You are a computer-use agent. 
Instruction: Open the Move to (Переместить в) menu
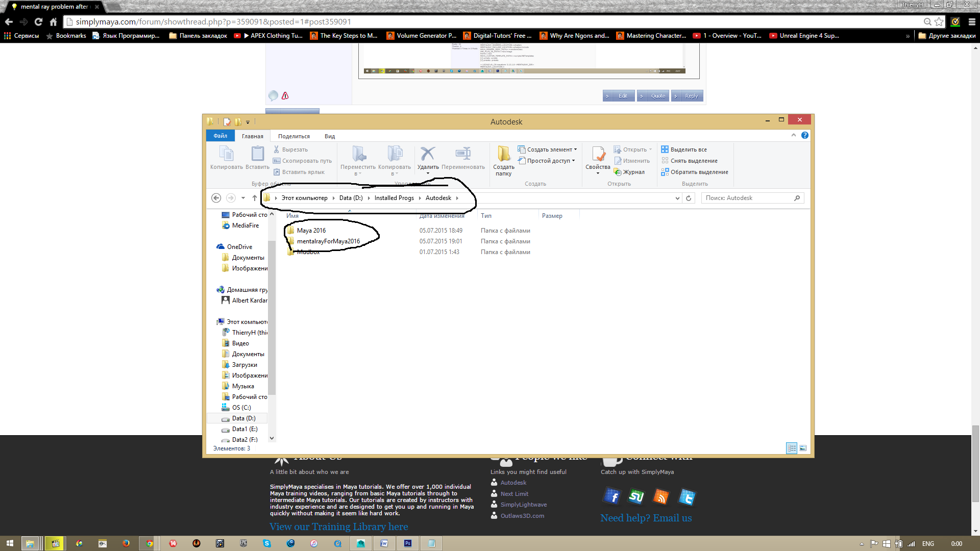[x=358, y=160]
